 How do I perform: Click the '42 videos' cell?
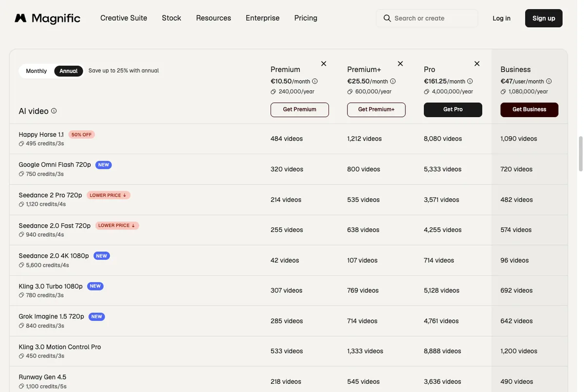point(285,260)
